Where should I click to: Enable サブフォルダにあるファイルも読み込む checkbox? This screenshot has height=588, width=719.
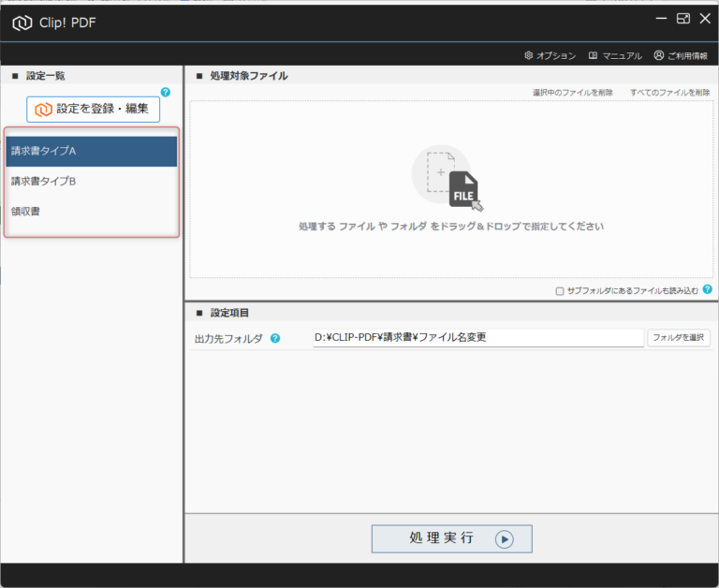[560, 290]
